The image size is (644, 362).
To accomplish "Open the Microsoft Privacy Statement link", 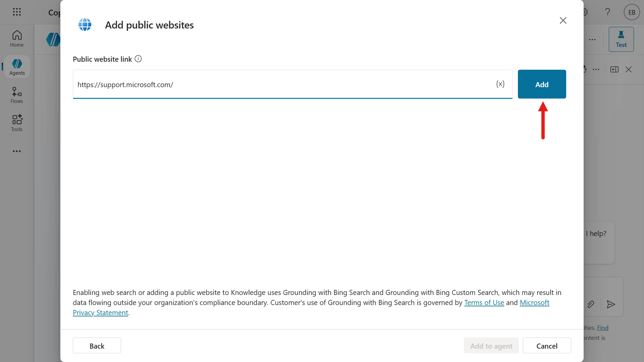I will click(101, 313).
